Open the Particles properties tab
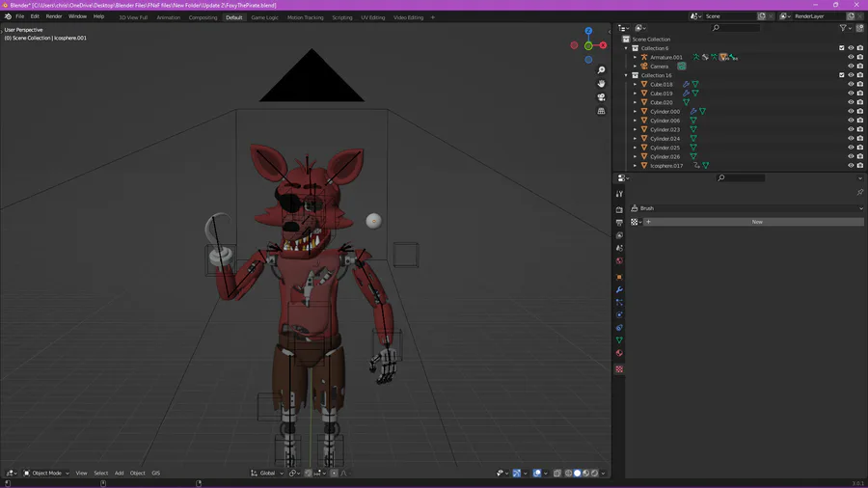868x488 pixels. (x=619, y=303)
